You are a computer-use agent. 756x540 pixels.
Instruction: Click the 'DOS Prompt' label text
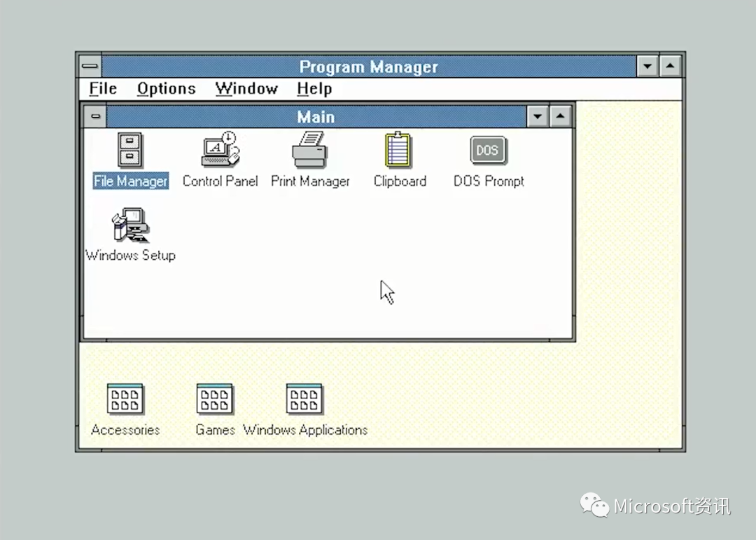(489, 181)
